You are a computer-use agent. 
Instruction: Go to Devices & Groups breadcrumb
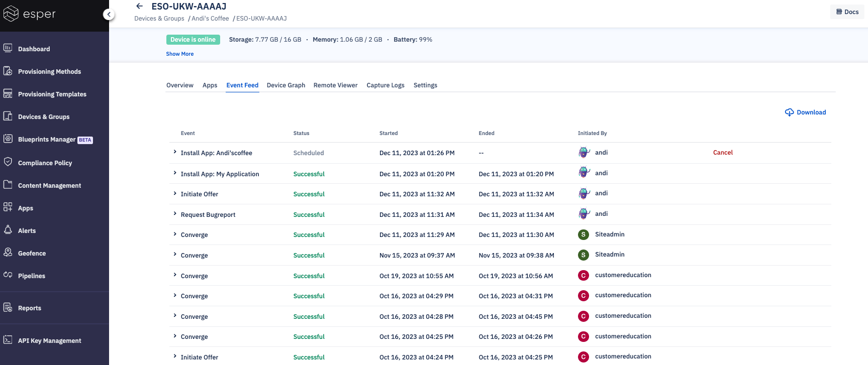[159, 19]
